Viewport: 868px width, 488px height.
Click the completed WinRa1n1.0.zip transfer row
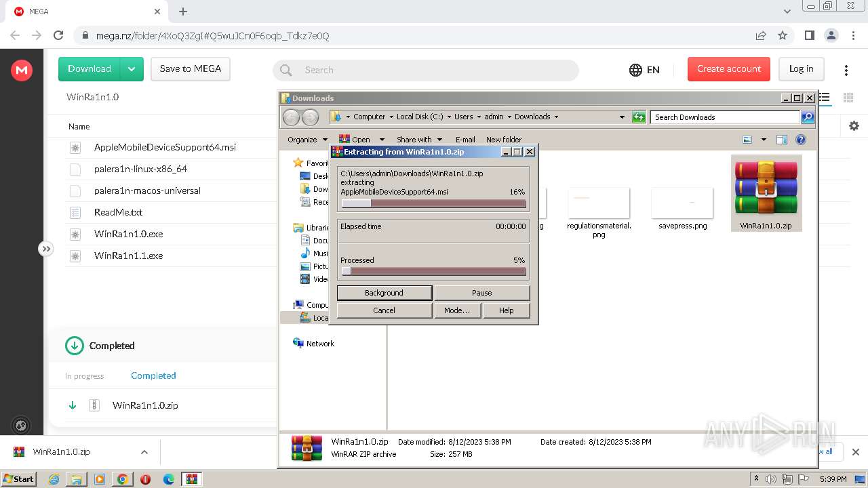(x=163, y=405)
